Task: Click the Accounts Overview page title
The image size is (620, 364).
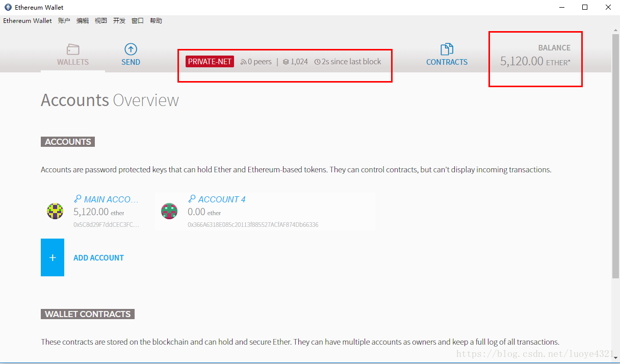Action: click(x=110, y=100)
